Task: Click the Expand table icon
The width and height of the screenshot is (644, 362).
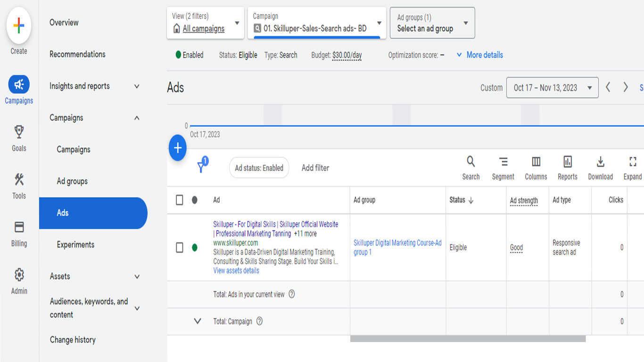Action: (x=633, y=162)
